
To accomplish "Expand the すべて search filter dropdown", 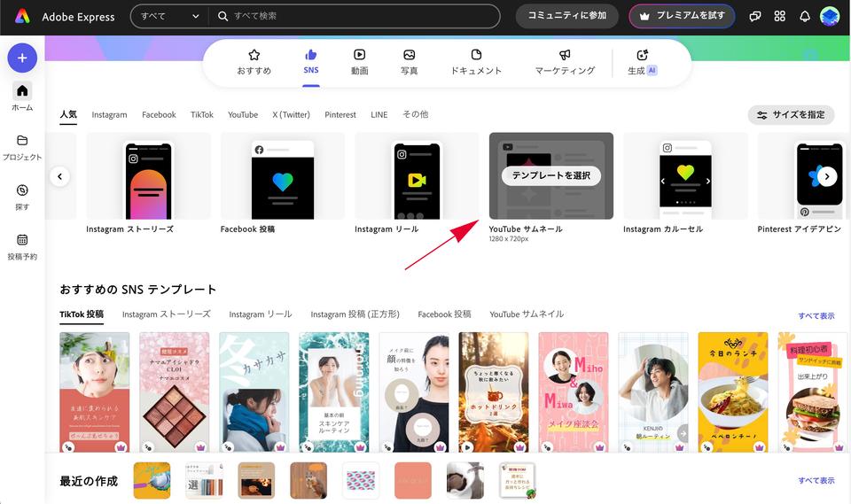I will [169, 16].
